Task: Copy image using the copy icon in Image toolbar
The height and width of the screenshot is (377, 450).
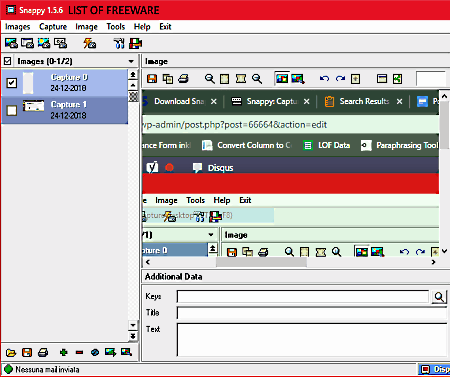Action: click(x=168, y=79)
